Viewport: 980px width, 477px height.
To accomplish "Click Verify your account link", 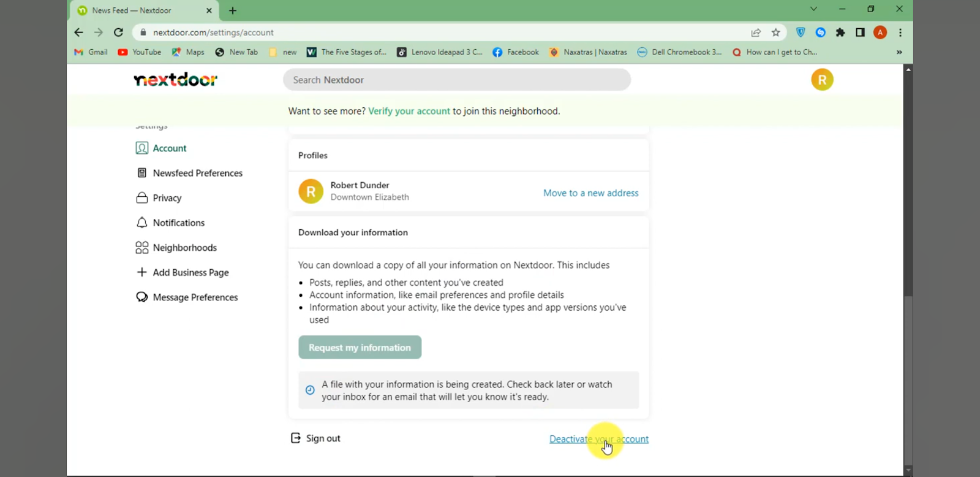I will [x=409, y=111].
